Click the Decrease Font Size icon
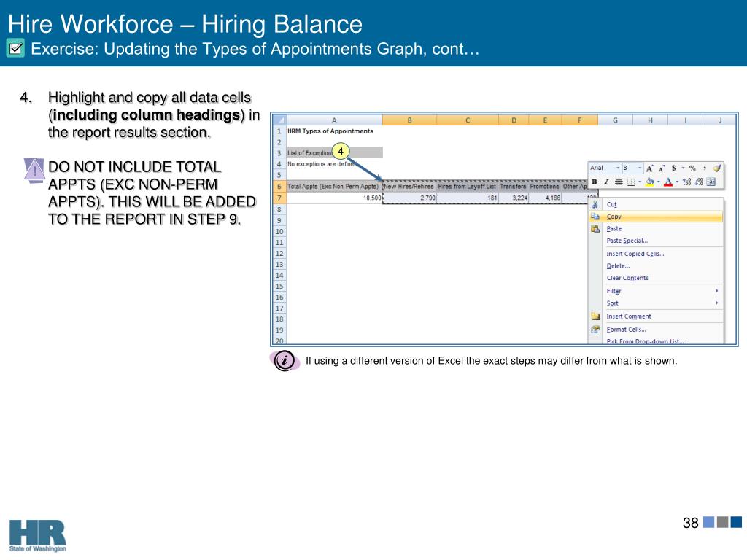Viewport: 747px width, 560px height. pos(661,168)
